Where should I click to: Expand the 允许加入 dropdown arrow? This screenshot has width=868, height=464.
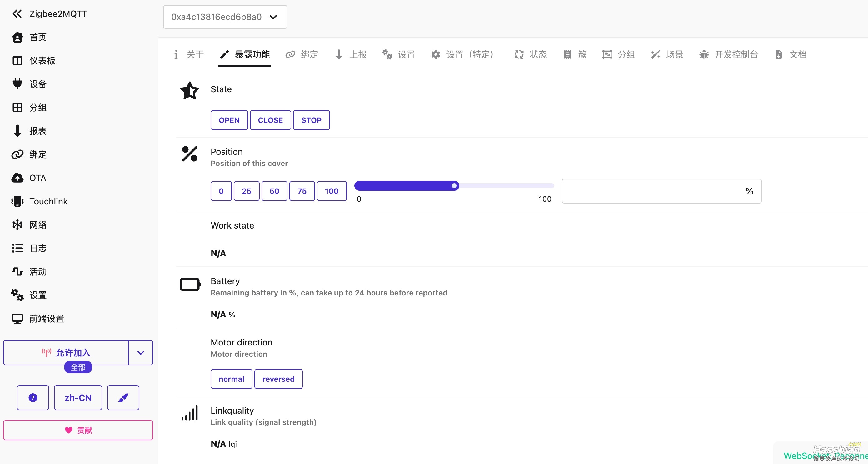141,353
